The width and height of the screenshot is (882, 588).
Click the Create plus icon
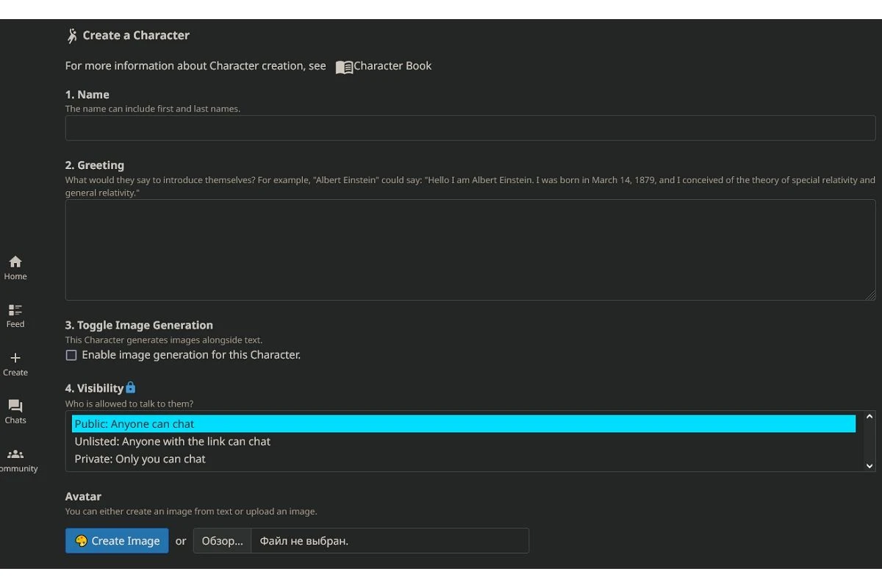pyautogui.click(x=15, y=358)
